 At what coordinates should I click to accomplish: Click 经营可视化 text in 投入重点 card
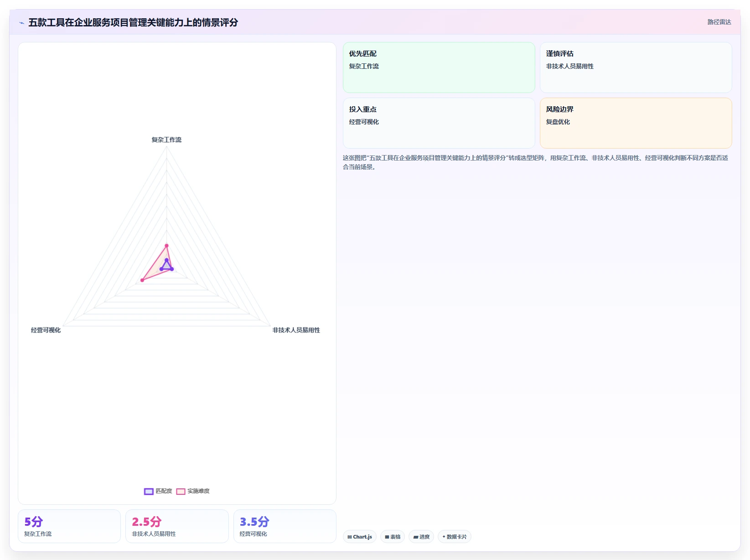pos(364,122)
